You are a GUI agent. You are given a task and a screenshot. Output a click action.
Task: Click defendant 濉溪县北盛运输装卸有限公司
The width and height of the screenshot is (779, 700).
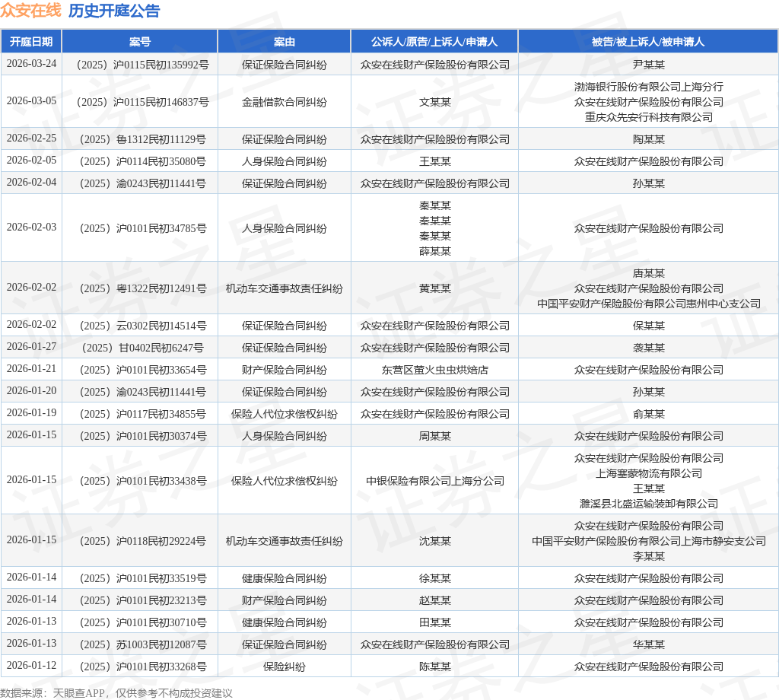(648, 504)
